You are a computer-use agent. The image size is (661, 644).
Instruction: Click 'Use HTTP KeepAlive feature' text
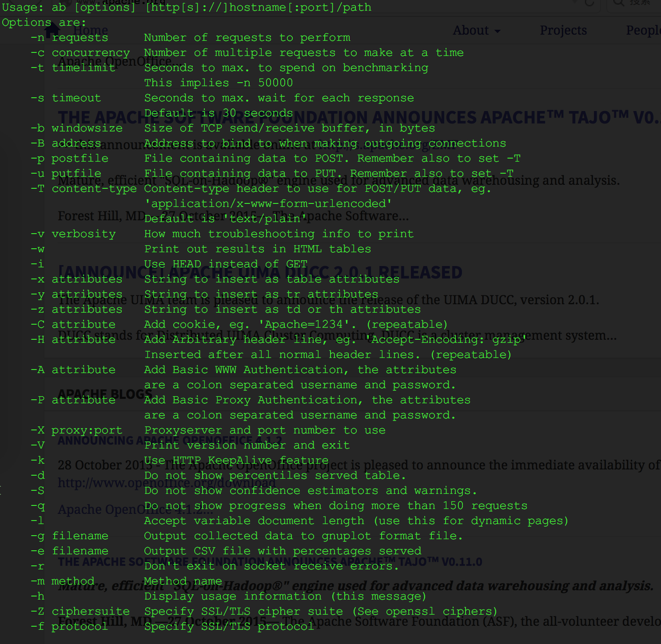236,461
